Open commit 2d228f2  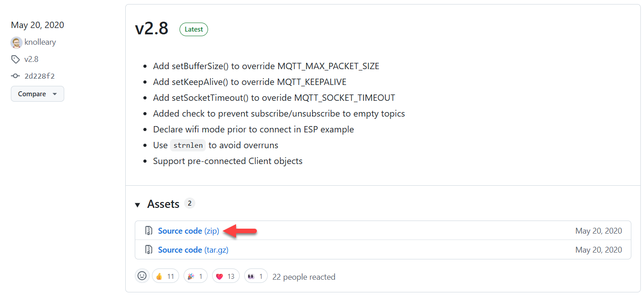[x=40, y=76]
